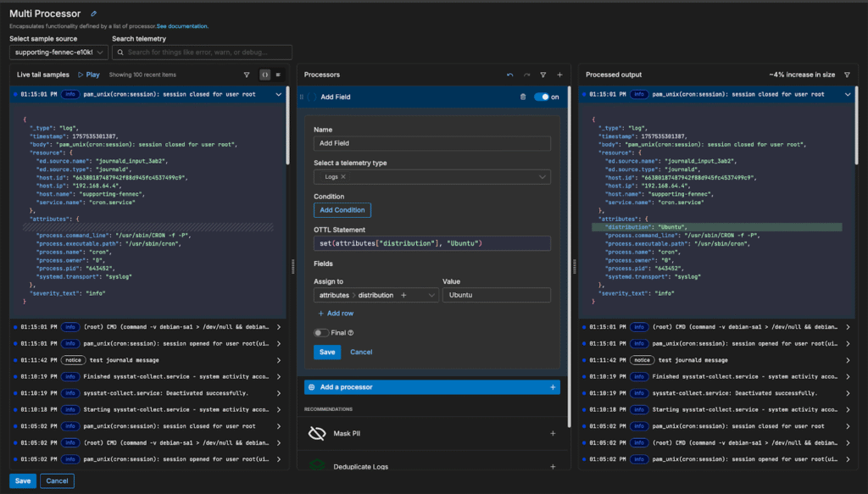Collapse the first log entry in Processed output
Screen dimensions: 868x494
click(847, 94)
